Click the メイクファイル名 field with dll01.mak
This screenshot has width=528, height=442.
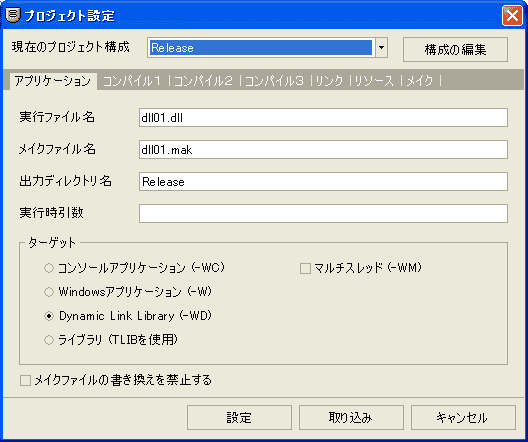pos(323,149)
